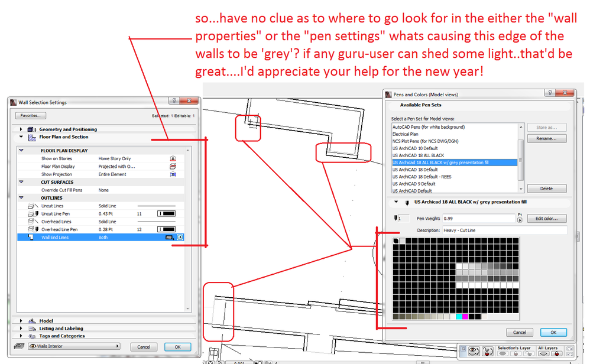
Task: Select the magenta pen in the color grid
Action: click(465, 317)
